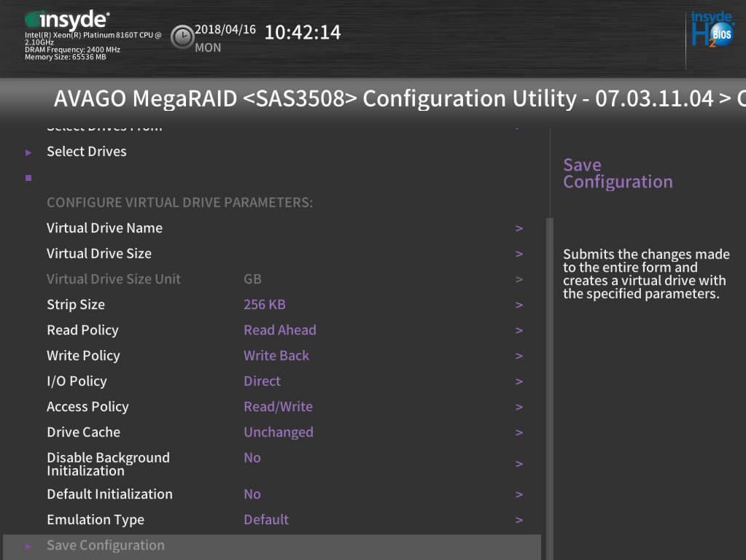Change Drive Cache from Unchanged
The width and height of the screenshot is (746, 560).
279,432
